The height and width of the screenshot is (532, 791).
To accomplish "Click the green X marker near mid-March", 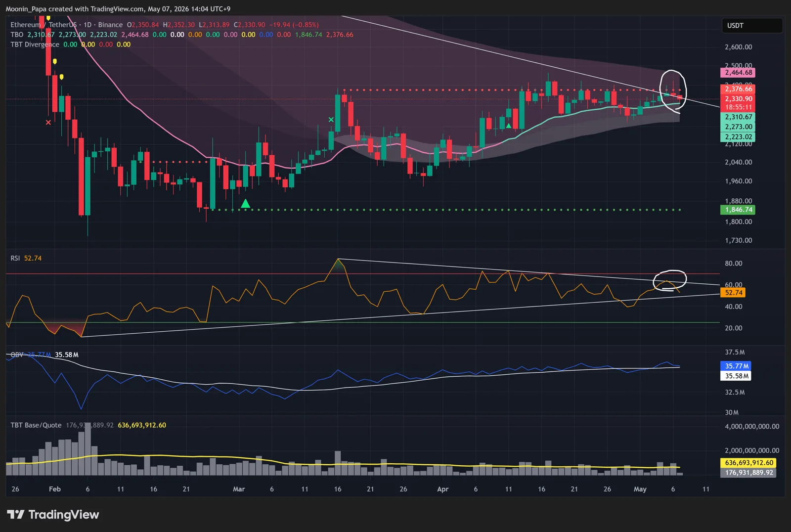I will pyautogui.click(x=331, y=120).
